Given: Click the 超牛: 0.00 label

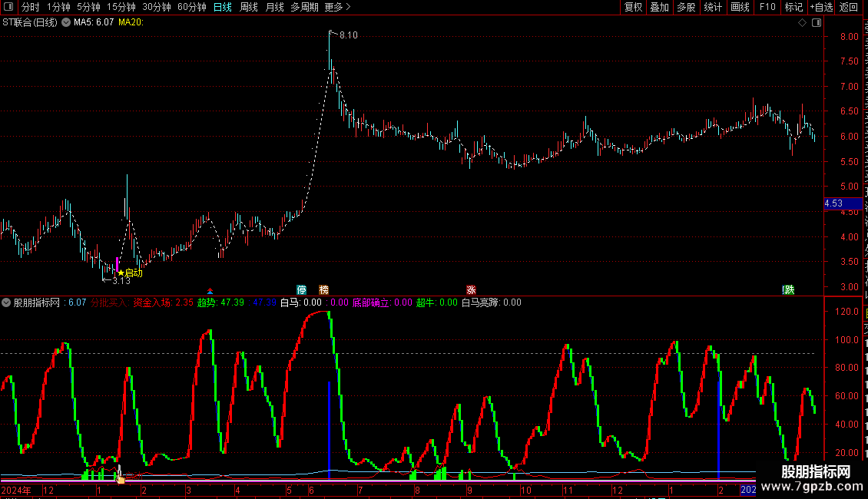Looking at the screenshot, I should (437, 302).
